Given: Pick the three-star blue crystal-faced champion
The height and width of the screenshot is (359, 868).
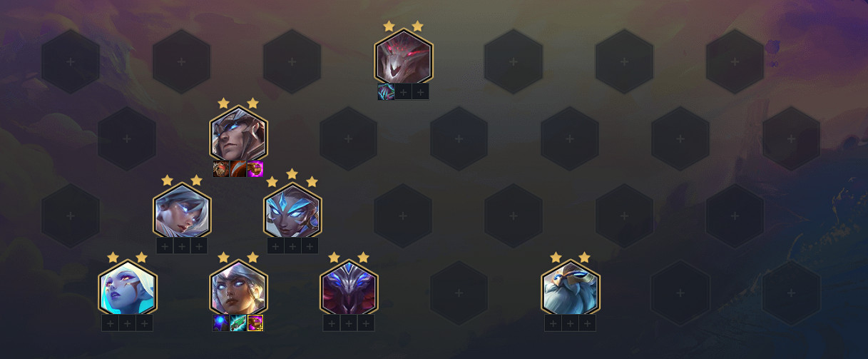Looking at the screenshot, I should (292, 211).
